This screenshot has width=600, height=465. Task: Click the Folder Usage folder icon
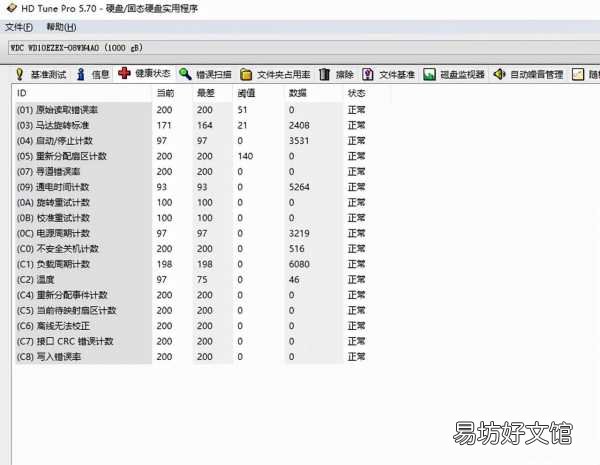[246, 74]
